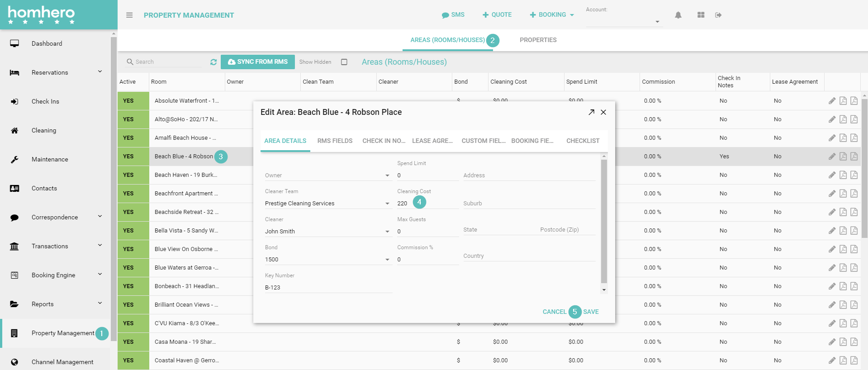Click the refresh icon beside search

click(x=213, y=62)
